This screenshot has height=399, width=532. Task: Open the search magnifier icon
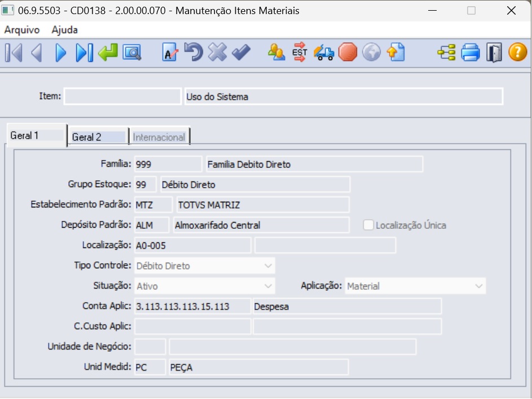coord(131,53)
